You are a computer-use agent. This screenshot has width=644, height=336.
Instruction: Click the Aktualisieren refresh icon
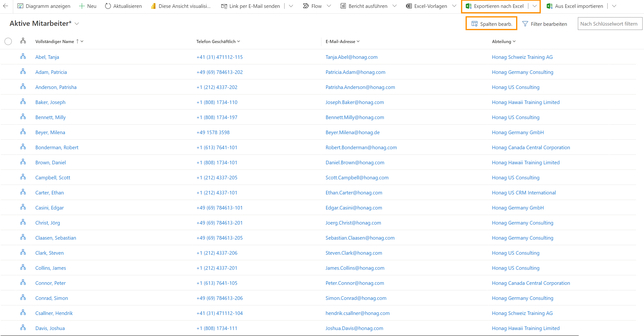click(x=108, y=6)
